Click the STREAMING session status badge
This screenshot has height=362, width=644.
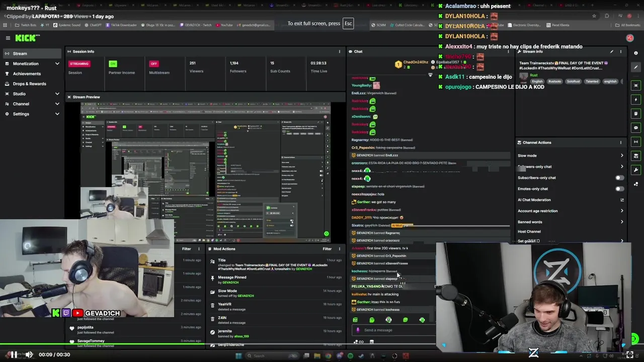(x=79, y=64)
